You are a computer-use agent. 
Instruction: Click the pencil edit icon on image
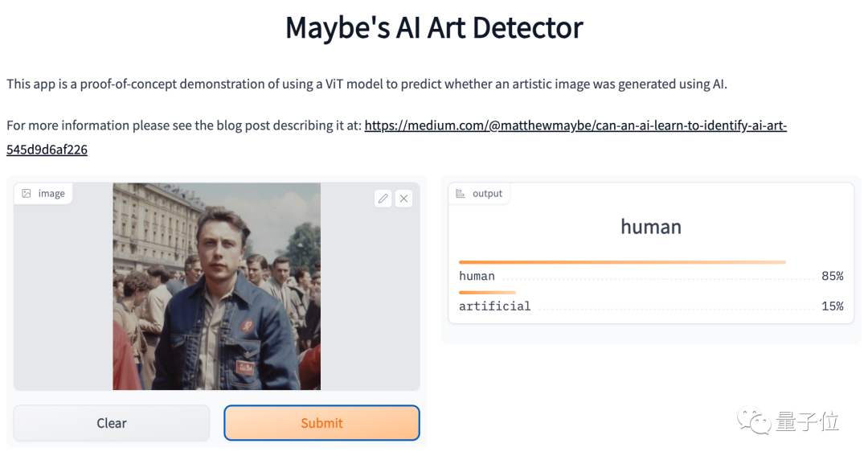pos(383,199)
